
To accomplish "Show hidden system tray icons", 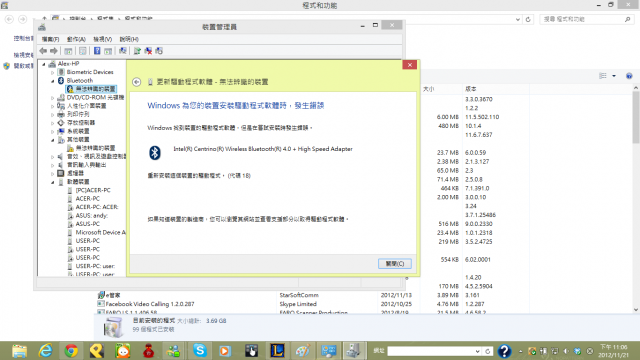I will point(521,351).
